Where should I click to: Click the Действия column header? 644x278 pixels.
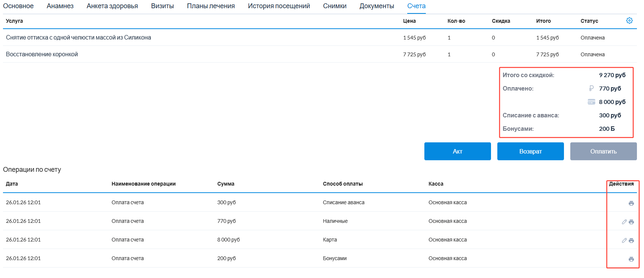point(621,184)
